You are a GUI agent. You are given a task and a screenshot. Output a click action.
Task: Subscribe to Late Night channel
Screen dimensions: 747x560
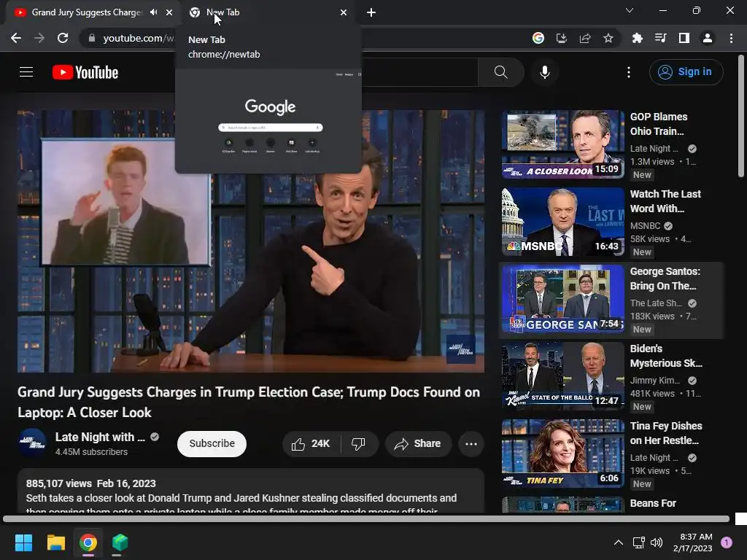[x=212, y=444]
